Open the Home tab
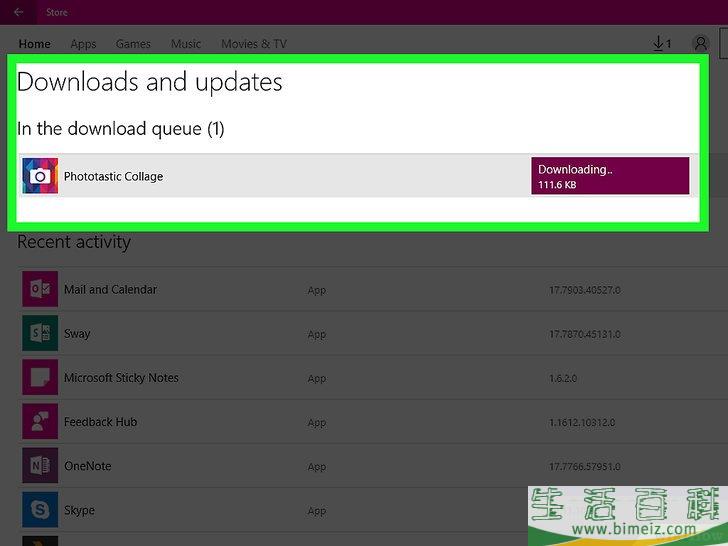The width and height of the screenshot is (728, 546). (34, 44)
